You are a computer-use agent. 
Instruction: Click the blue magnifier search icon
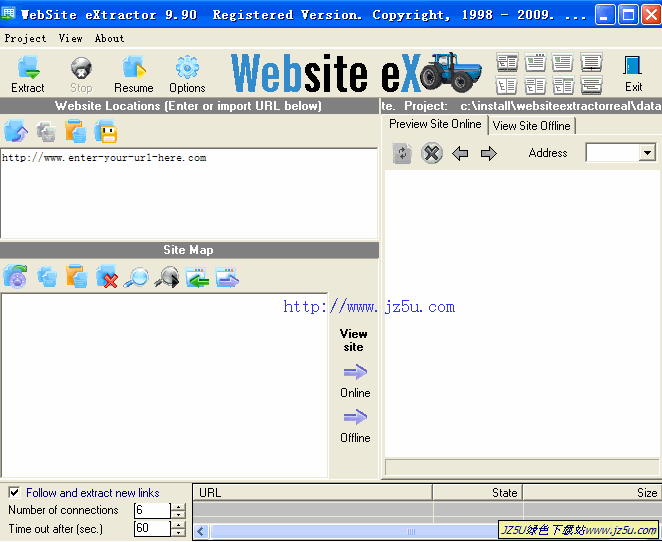pyautogui.click(x=136, y=278)
